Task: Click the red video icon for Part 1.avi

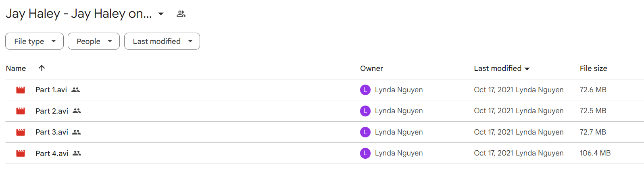Action: click(21, 90)
